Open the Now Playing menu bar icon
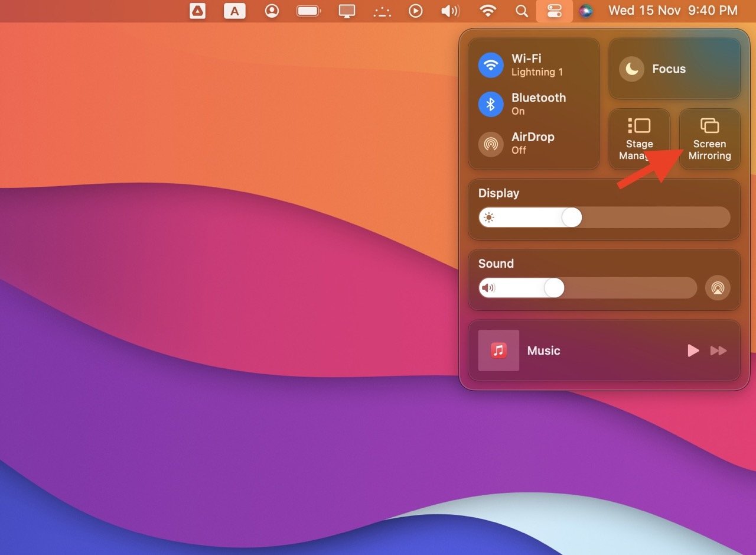 coord(415,10)
